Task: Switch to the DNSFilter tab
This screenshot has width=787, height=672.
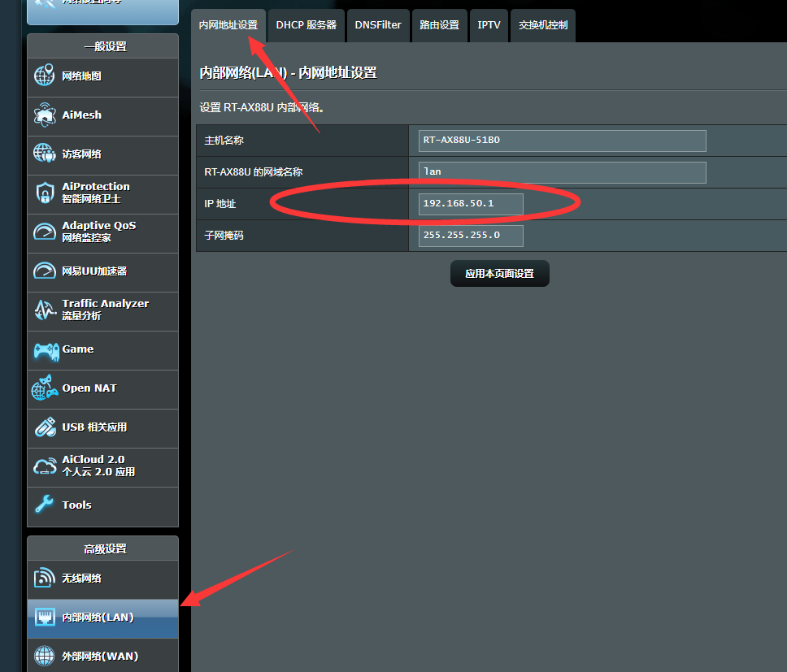Action: 378,25
